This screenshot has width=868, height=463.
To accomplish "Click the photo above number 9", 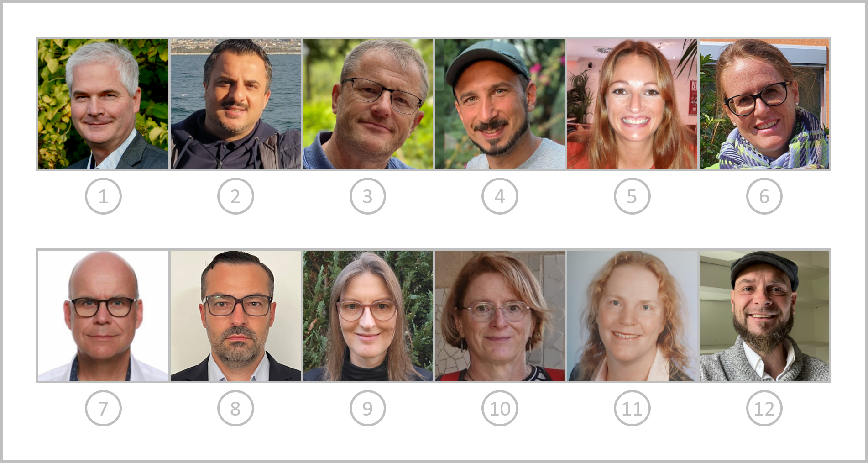I will [x=368, y=316].
